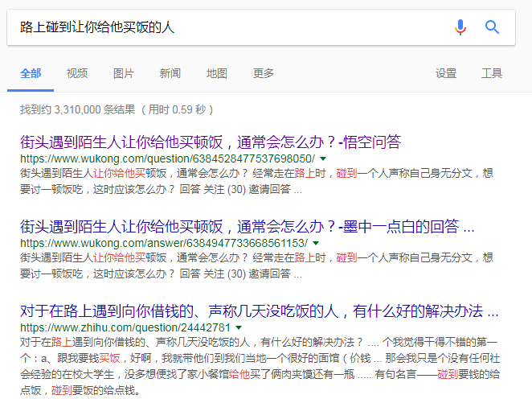
Task: Open the 墨中一点白的回答 result link
Action: [247, 227]
